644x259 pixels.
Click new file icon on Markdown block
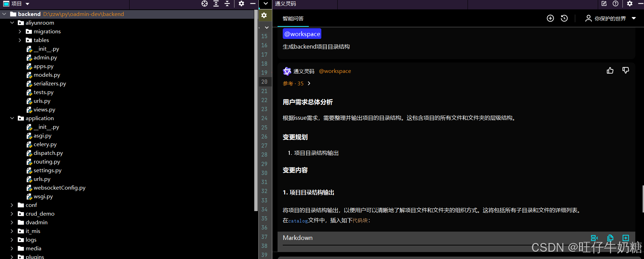626,238
